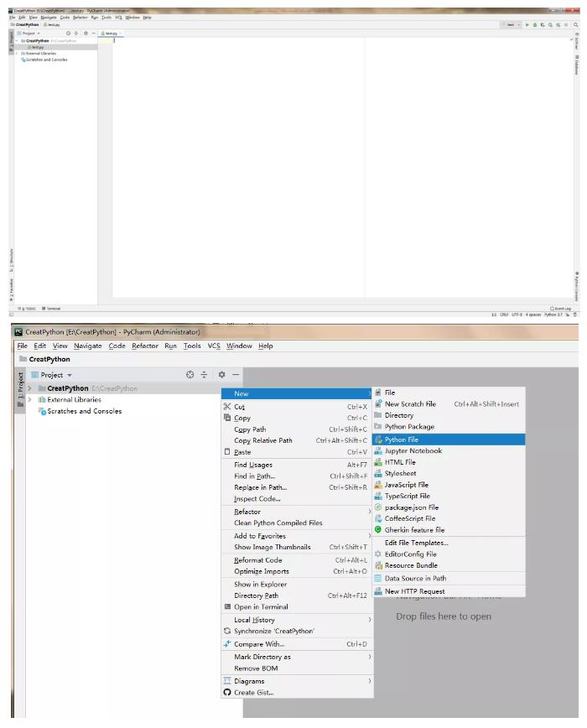The width and height of the screenshot is (587, 728).
Task: Open the Navigate menu in menu bar
Action: click(88, 346)
